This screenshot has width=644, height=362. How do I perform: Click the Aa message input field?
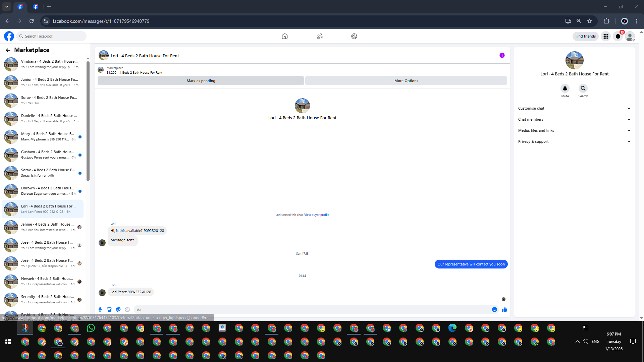312,310
